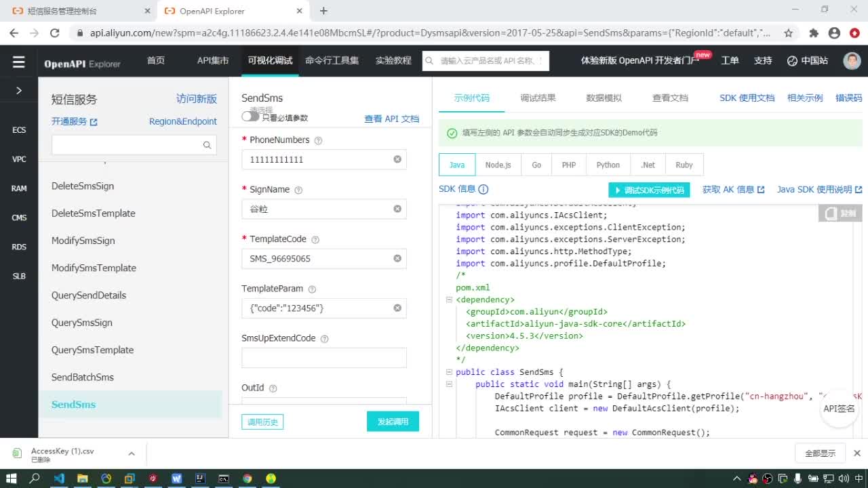Clear the SignName field with its X icon
868x488 pixels.
[x=397, y=209]
